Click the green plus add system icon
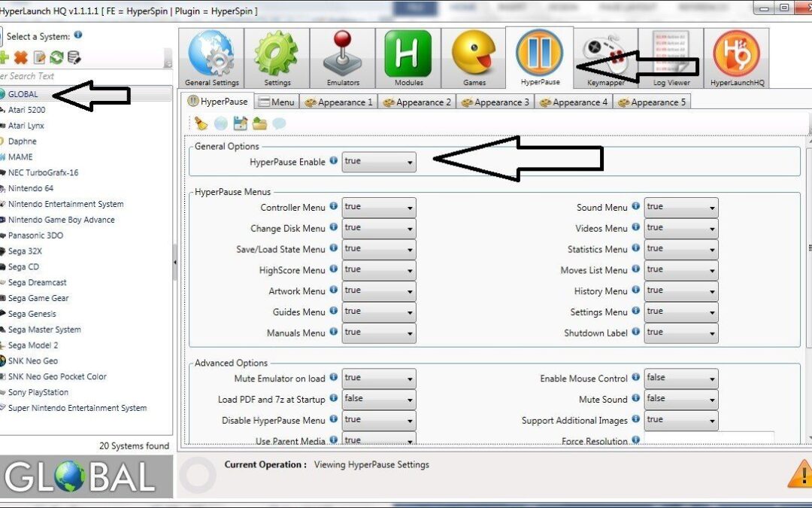This screenshot has width=812, height=508. [5, 58]
